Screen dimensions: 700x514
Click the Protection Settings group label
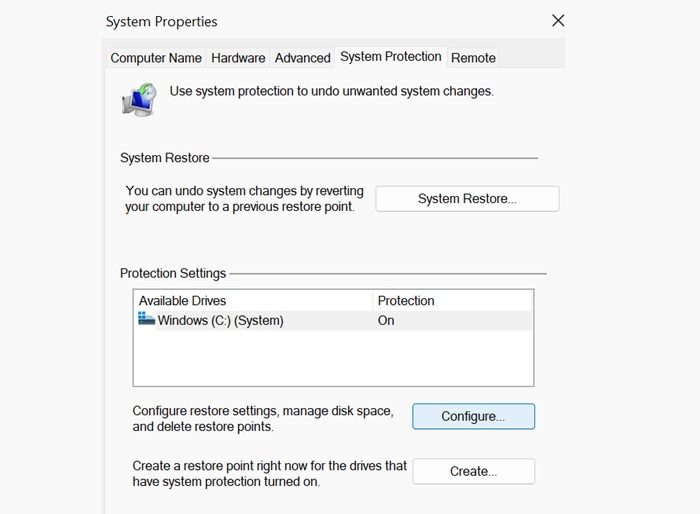173,273
